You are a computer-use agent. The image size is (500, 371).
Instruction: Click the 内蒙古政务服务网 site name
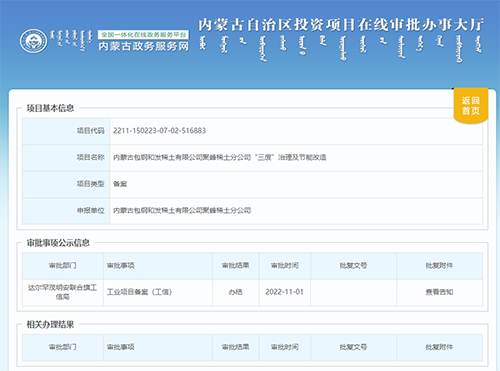coord(144,46)
